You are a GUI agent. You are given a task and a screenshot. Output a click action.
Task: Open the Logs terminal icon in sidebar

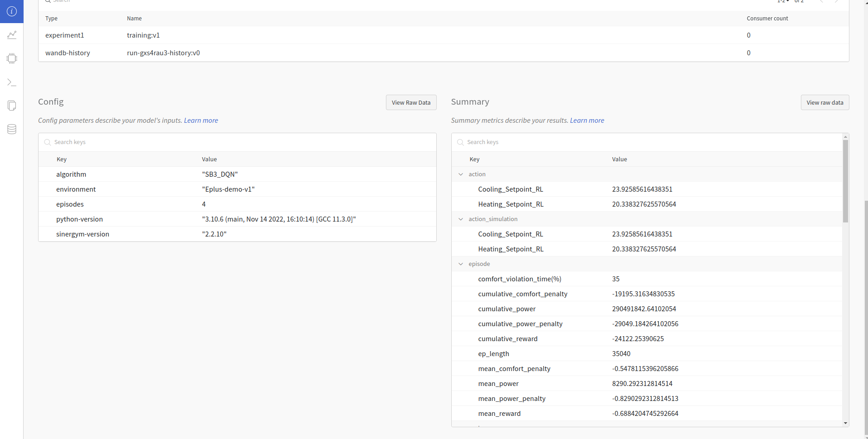(12, 82)
